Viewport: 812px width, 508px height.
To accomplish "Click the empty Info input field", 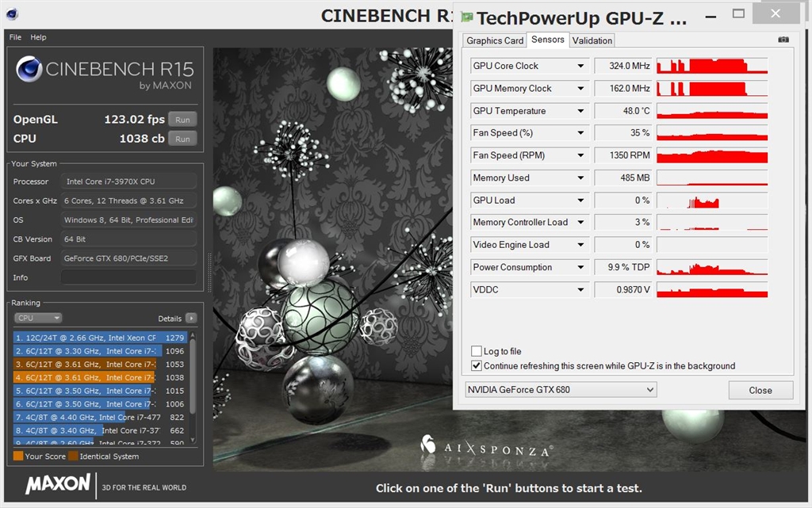I will point(128,277).
